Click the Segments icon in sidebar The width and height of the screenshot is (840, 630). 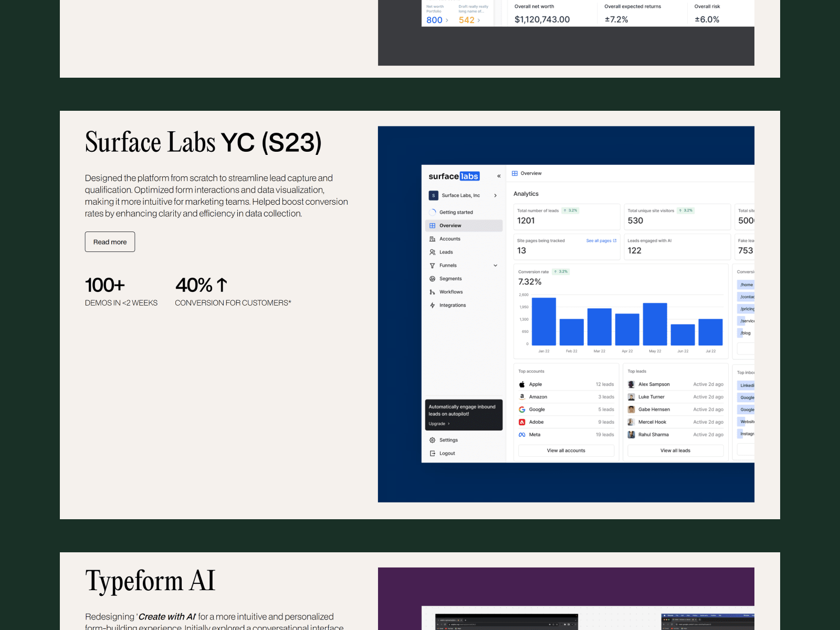(433, 279)
